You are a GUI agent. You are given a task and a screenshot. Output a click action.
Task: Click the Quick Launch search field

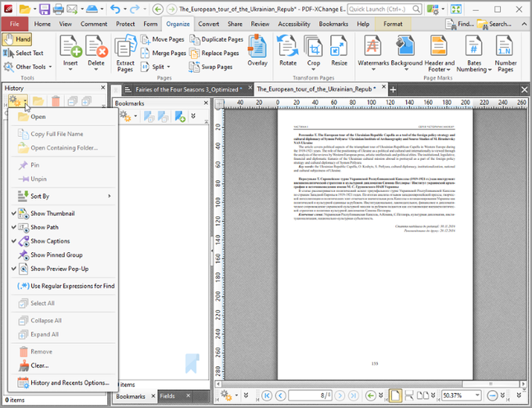pyautogui.click(x=380, y=9)
